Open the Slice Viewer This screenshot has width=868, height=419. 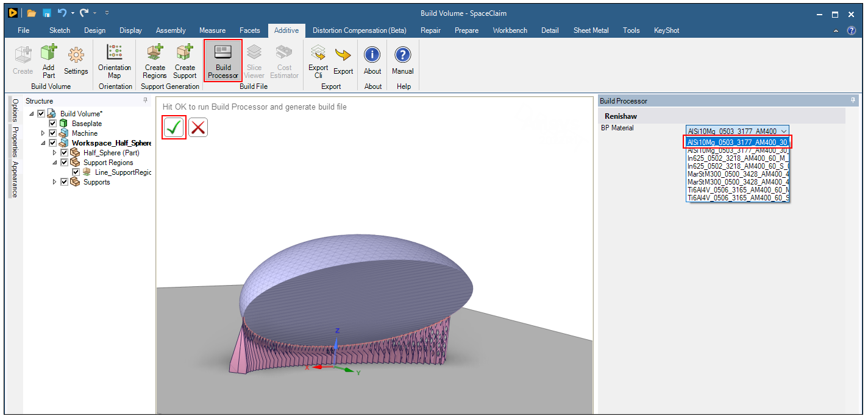coord(254,60)
